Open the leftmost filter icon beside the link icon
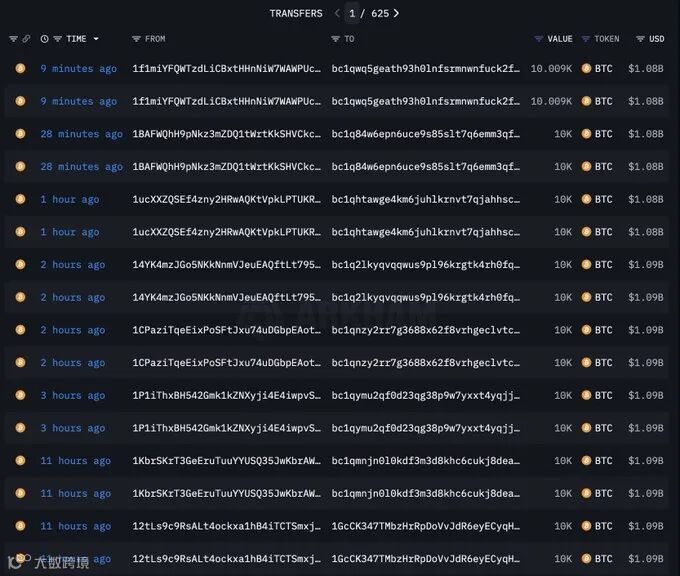 13,39
